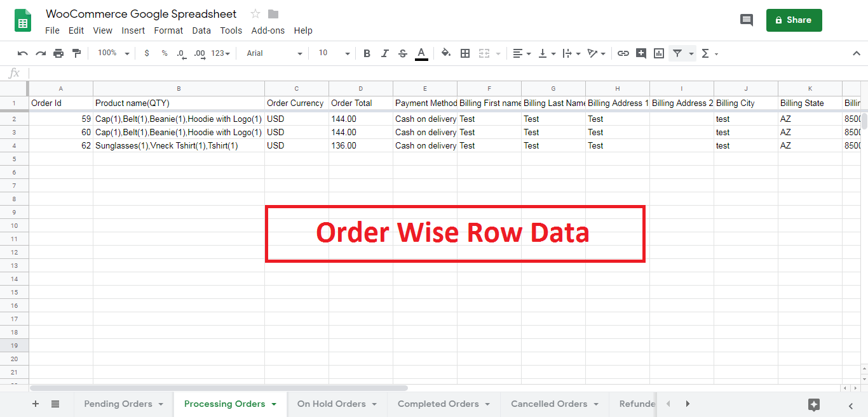Click the Merge cells icon
Viewport: 868px width, 417px height.
click(484, 53)
